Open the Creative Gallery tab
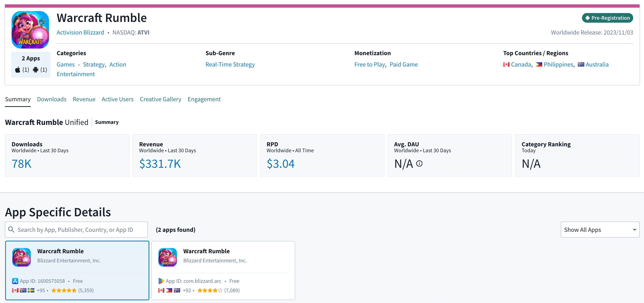This screenshot has height=303, width=644. point(160,99)
